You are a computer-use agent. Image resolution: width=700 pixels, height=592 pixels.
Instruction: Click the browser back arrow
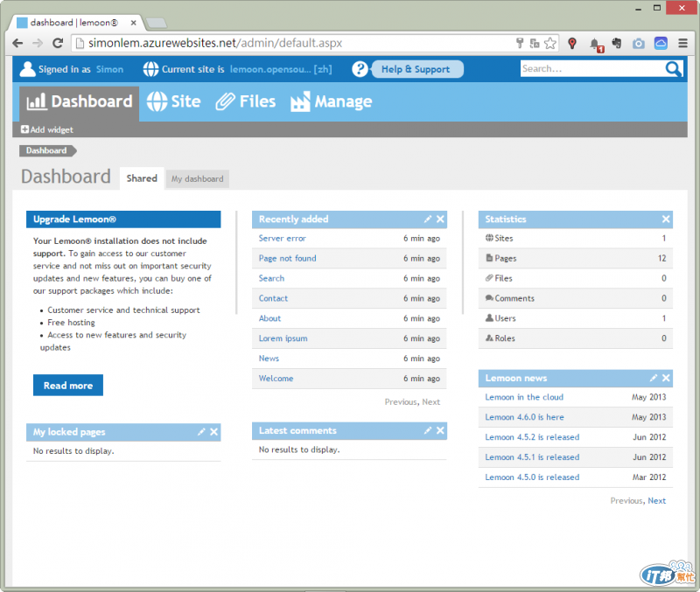tap(17, 43)
